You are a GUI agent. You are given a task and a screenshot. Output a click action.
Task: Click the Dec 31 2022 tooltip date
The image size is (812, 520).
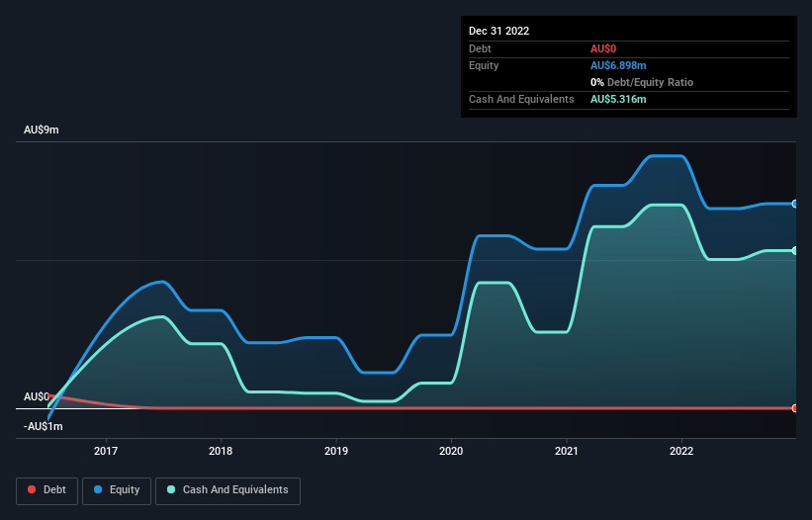[x=498, y=31]
